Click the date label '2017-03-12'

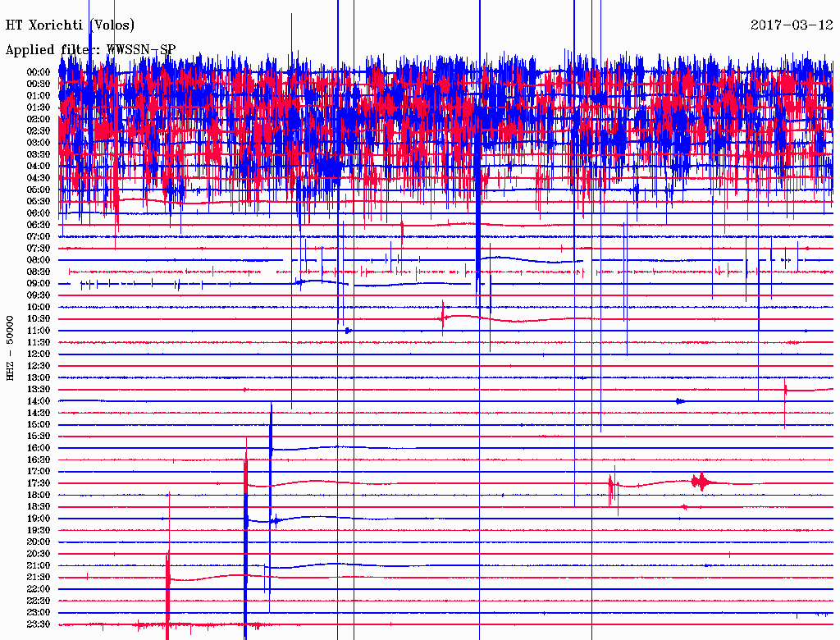[792, 25]
